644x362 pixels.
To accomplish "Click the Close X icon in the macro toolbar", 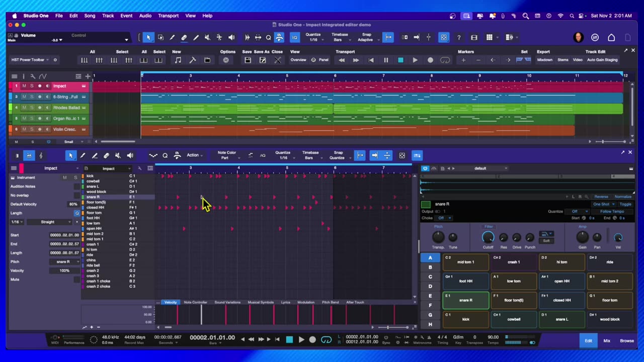I will (277, 60).
